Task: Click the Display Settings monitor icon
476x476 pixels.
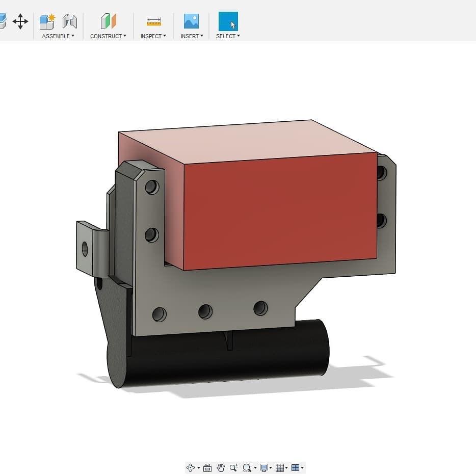Action: 264,467
